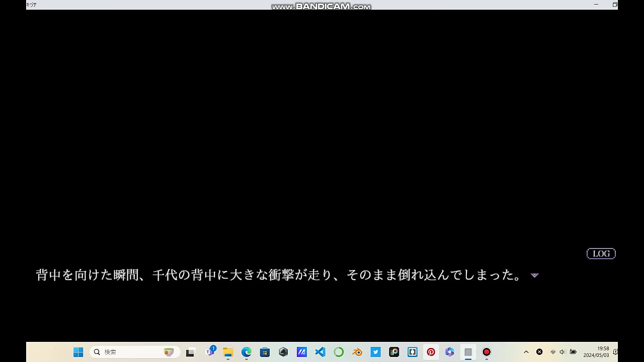Switch to the Bandicam recorder icon
The height and width of the screenshot is (362, 644).
click(487, 352)
